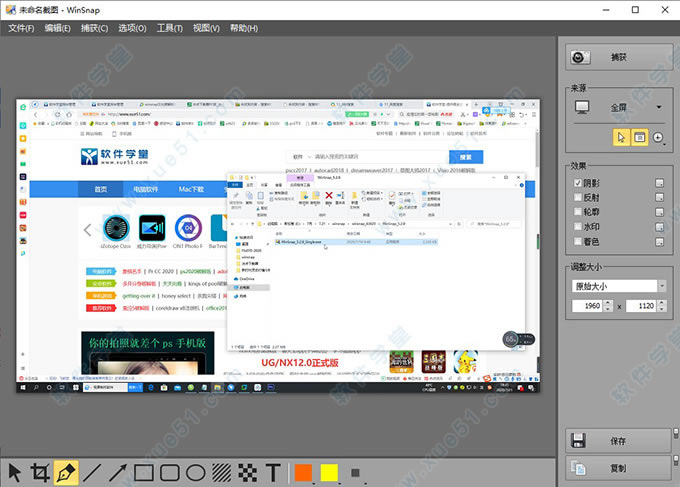Select the Text tool
The image size is (680, 487).
(273, 473)
